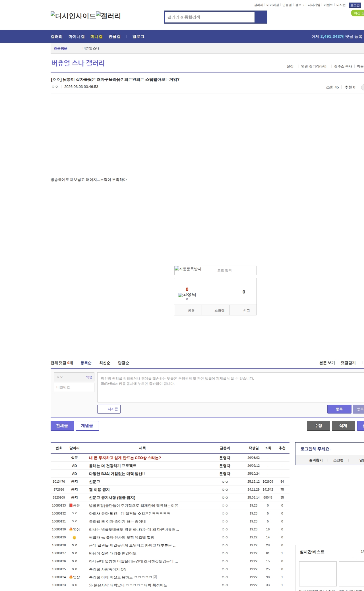Open 스크랩 in the login box

pyautogui.click(x=338, y=460)
